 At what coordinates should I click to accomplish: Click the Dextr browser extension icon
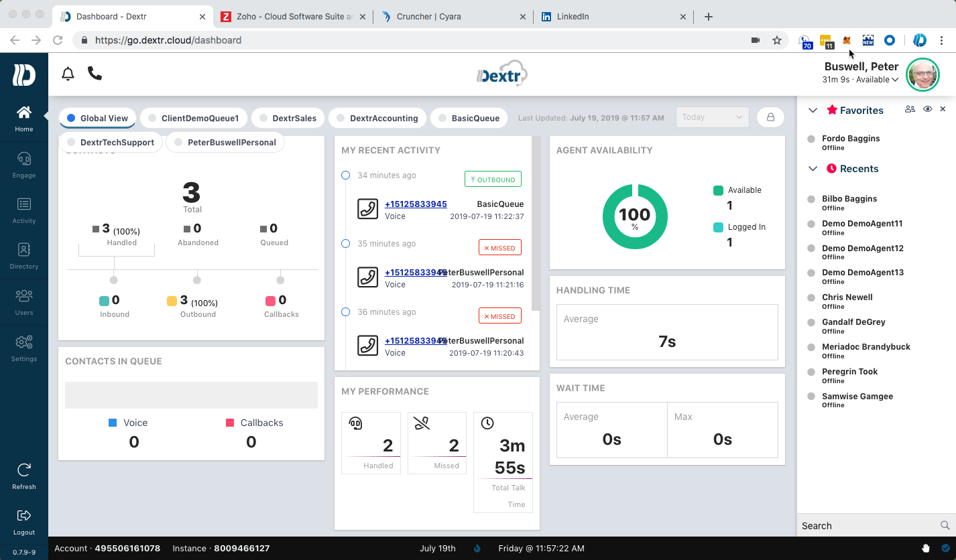coord(920,40)
